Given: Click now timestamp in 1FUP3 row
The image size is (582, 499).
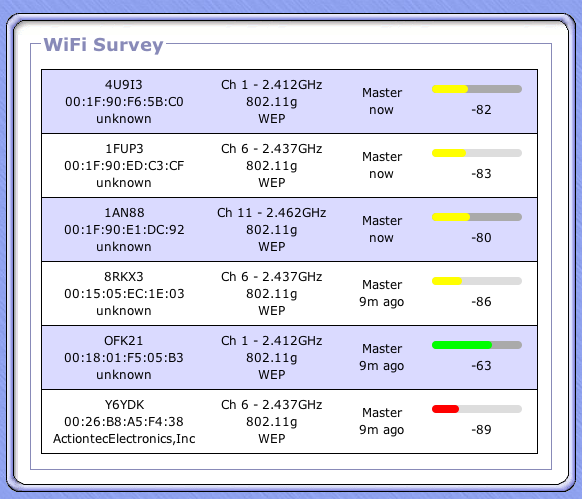Looking at the screenshot, I should [381, 174].
